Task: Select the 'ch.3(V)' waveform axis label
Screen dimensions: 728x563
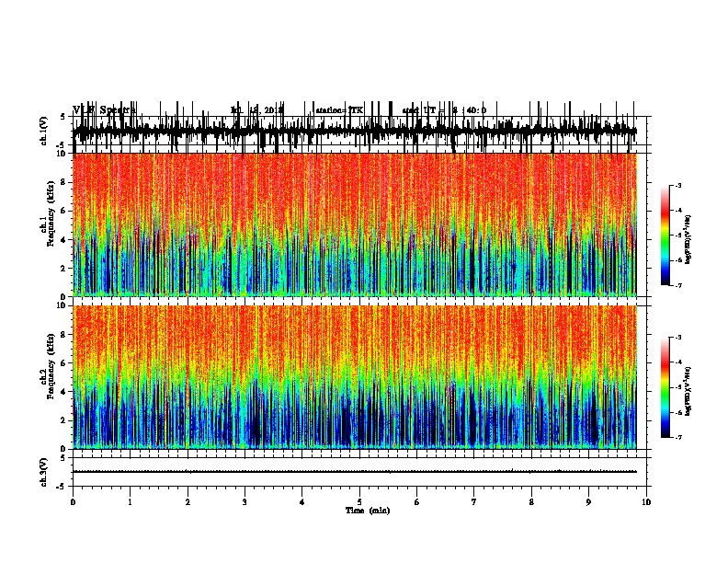Action: coord(43,472)
